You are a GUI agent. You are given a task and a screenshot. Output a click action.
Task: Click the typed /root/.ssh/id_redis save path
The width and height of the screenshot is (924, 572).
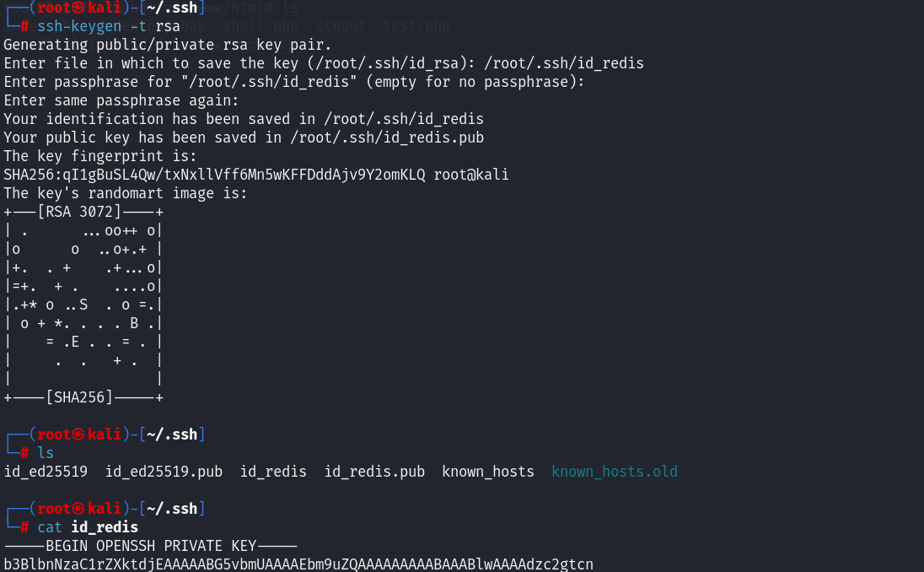pos(564,63)
